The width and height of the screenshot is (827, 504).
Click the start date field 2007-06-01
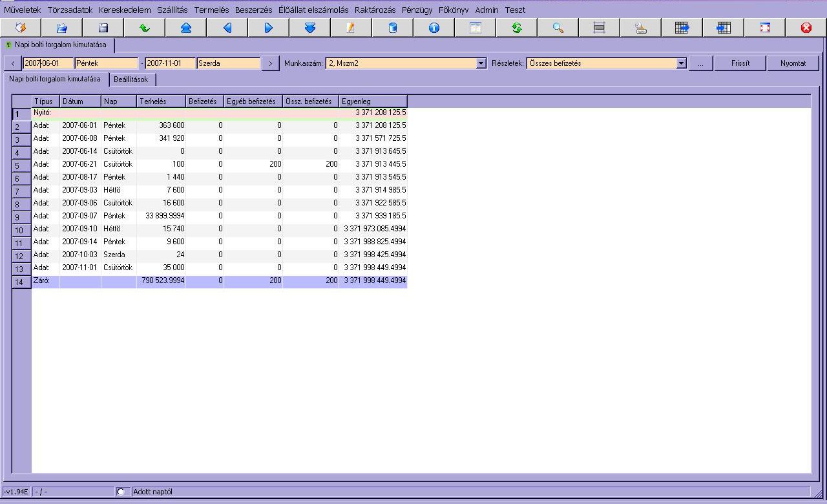click(x=48, y=63)
